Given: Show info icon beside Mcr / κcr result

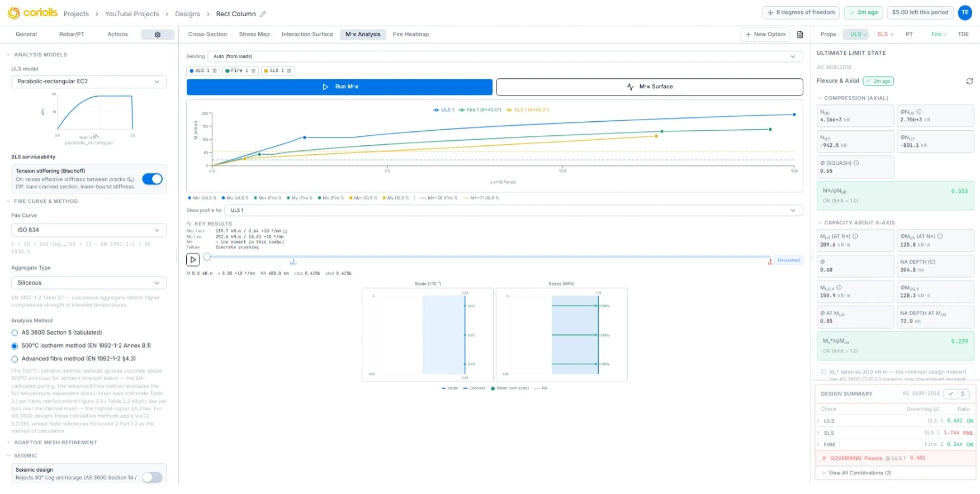Looking at the screenshot, I should (285, 231).
